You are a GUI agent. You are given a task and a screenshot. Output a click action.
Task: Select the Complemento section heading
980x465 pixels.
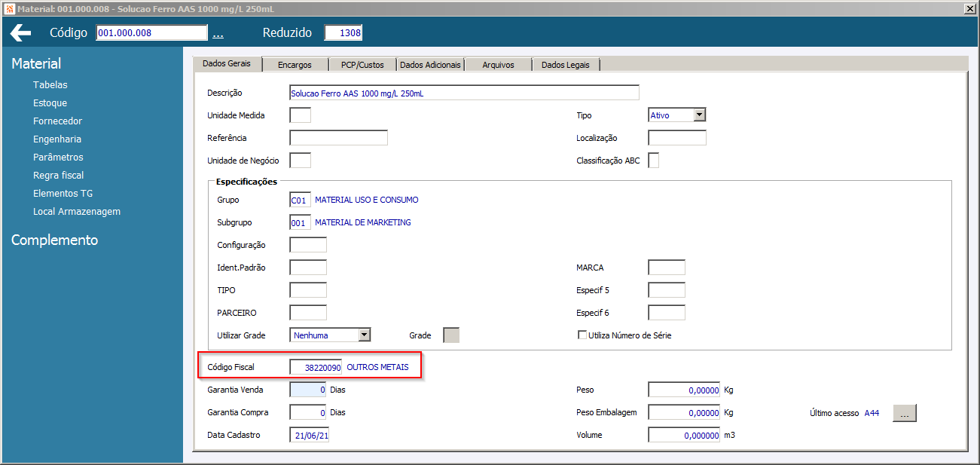point(54,240)
